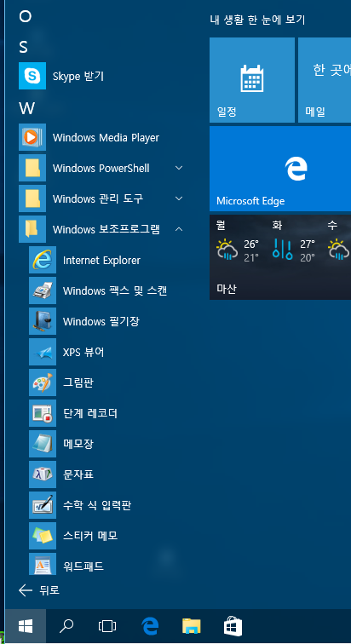Open the Windows 팩스 및 스캔 icon

tap(43, 290)
